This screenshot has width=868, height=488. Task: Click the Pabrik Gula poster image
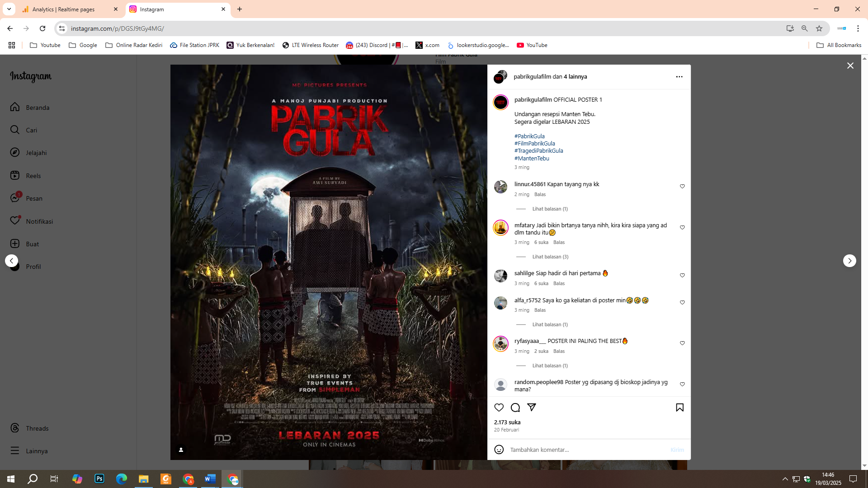(x=329, y=263)
